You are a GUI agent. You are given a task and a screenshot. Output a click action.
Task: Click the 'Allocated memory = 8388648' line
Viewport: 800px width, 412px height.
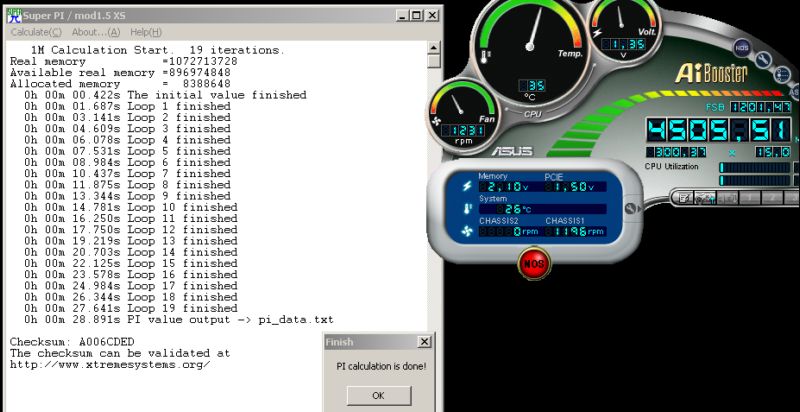pos(120,84)
